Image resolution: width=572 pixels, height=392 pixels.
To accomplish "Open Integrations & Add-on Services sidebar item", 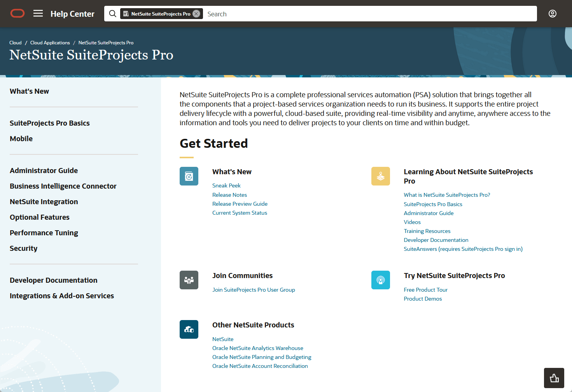I will (62, 296).
